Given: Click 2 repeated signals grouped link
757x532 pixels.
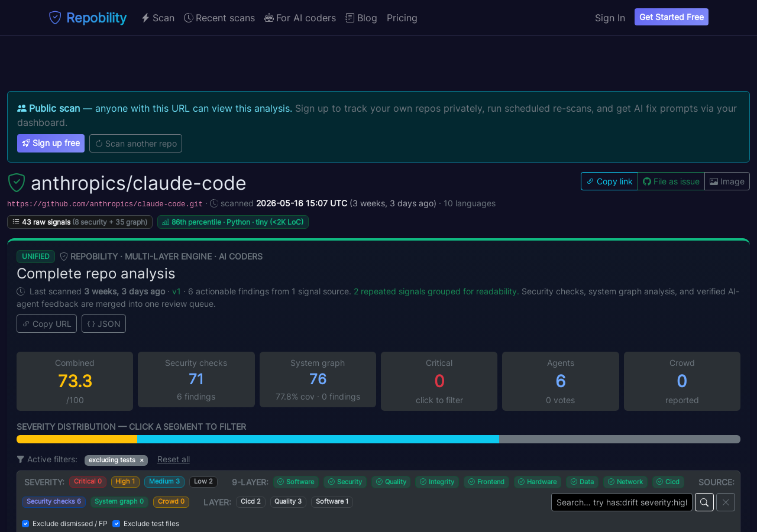Looking at the screenshot, I should [436, 291].
